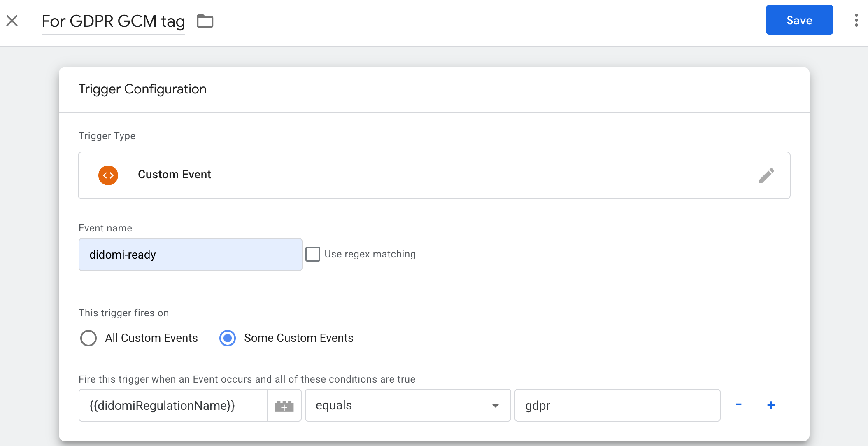The width and height of the screenshot is (868, 446).
Task: Close the trigger editor with X icon
Action: [x=12, y=21]
